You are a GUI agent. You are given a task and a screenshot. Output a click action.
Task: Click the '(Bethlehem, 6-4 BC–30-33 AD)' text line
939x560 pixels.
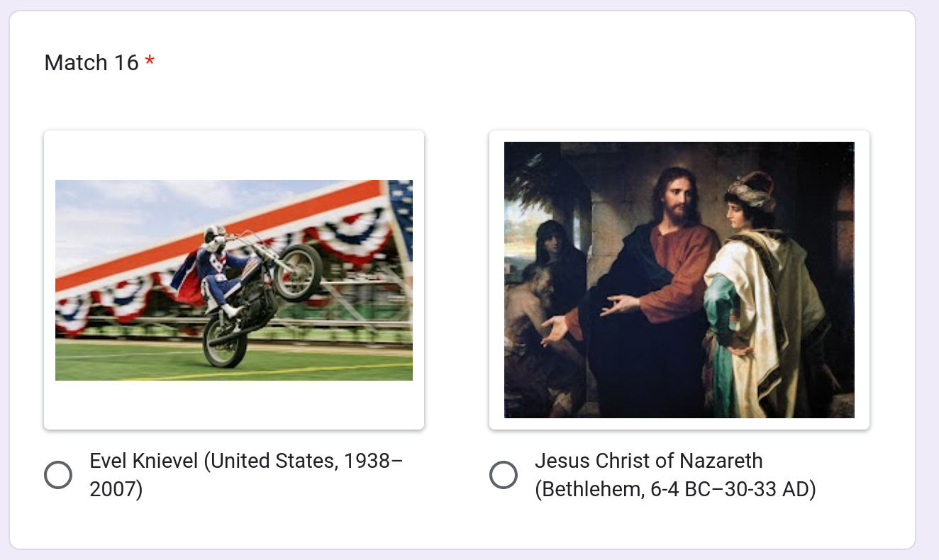coord(675,490)
